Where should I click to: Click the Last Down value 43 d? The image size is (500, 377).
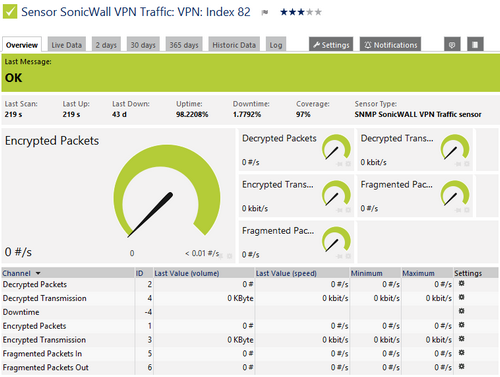coord(119,114)
